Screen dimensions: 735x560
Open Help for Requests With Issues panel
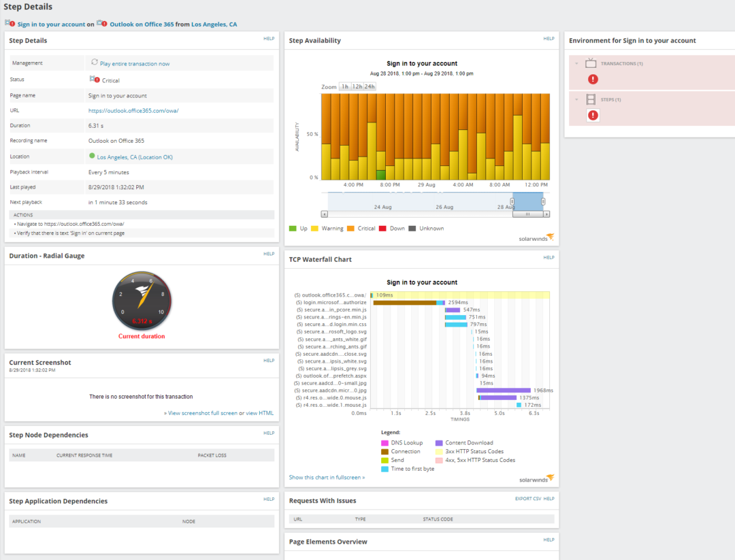(549, 499)
